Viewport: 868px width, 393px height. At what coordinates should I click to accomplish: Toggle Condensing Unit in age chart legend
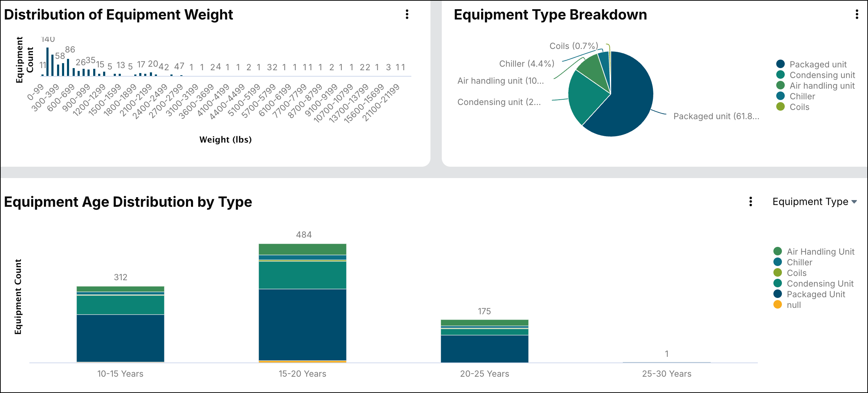(x=820, y=284)
